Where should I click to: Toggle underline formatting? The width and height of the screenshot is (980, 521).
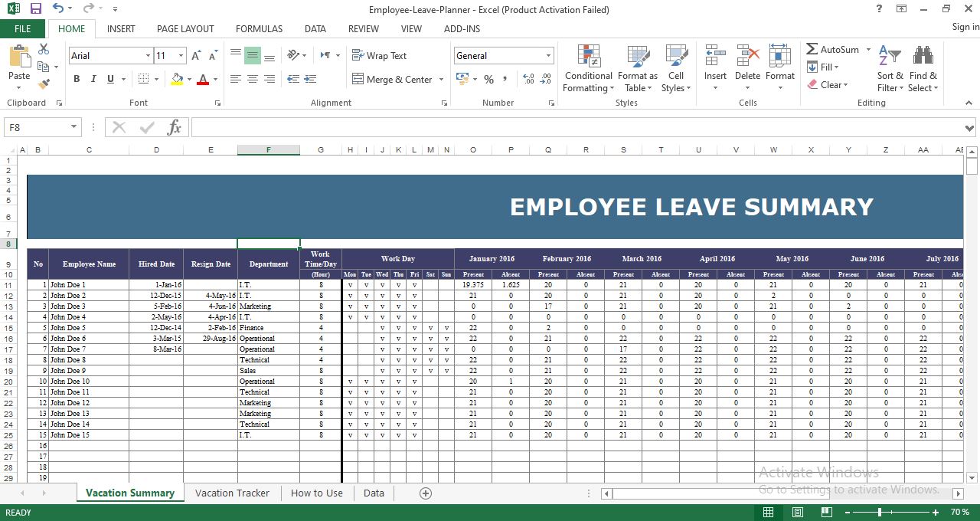tap(109, 79)
